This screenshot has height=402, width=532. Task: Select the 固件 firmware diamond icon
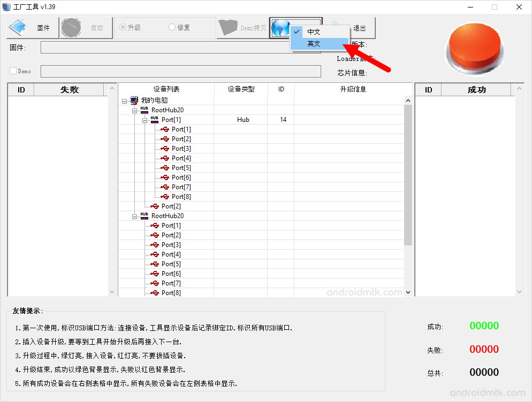pos(17,28)
